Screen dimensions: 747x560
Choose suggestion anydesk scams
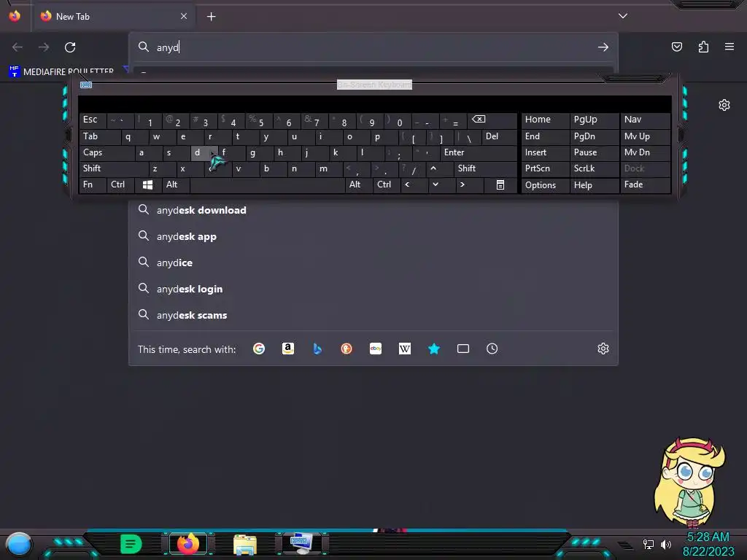[x=373, y=315]
